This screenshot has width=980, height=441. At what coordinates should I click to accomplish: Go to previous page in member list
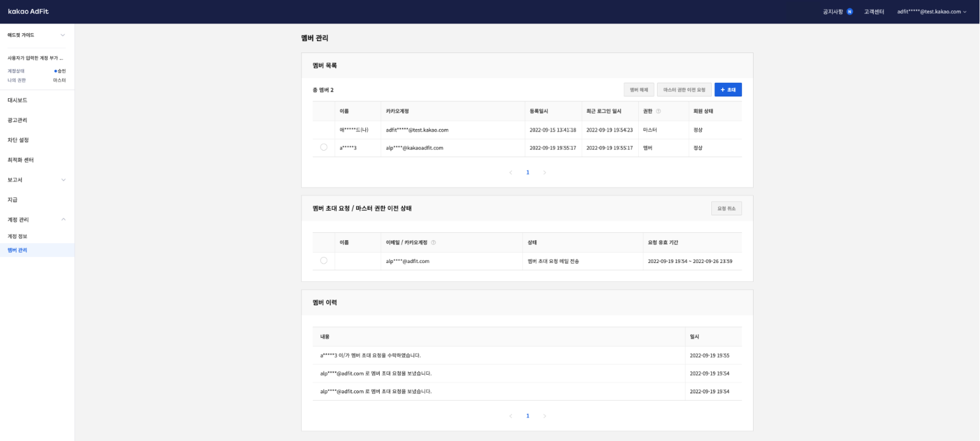coord(511,173)
